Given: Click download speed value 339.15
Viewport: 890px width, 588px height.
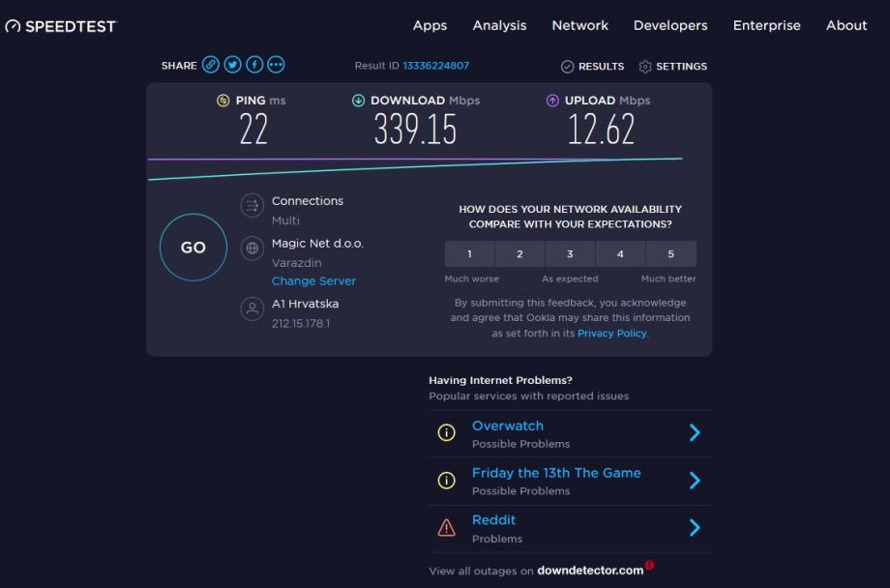Looking at the screenshot, I should [x=415, y=130].
